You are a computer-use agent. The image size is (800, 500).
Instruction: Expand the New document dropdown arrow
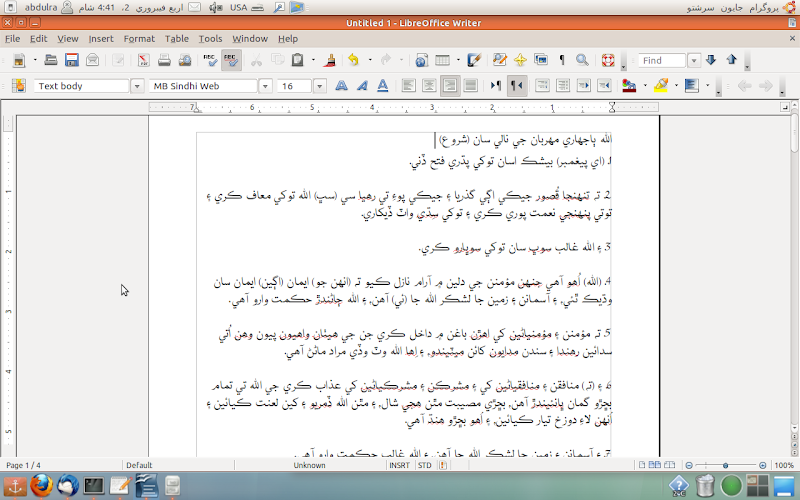[35, 60]
